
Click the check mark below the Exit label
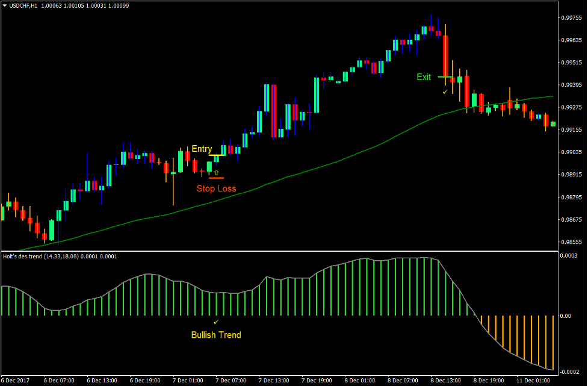[x=445, y=92]
